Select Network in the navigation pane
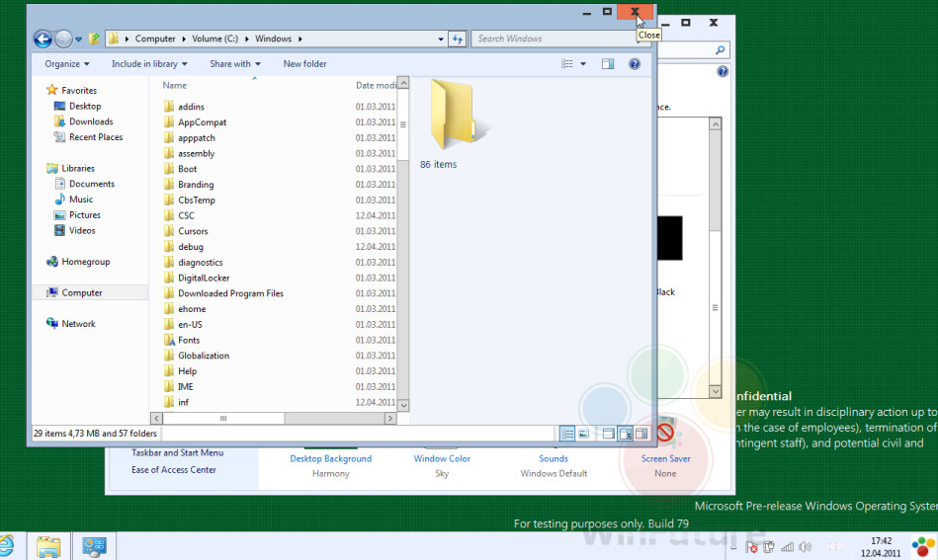The image size is (938, 560). tap(70, 323)
